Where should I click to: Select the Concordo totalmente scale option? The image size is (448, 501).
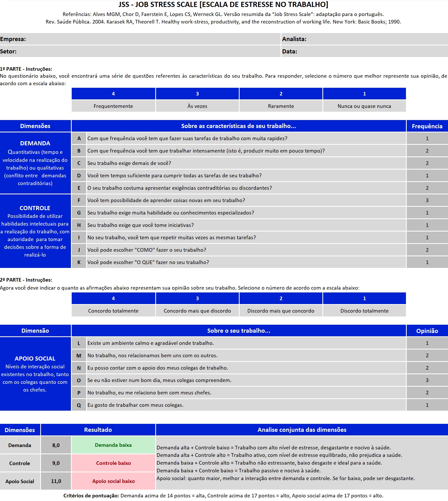pos(113,311)
